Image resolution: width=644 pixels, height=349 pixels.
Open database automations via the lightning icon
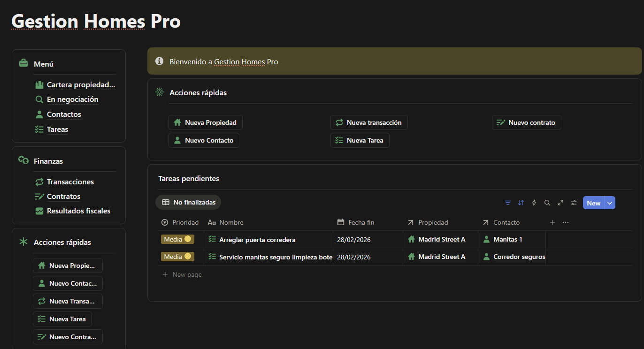click(534, 202)
